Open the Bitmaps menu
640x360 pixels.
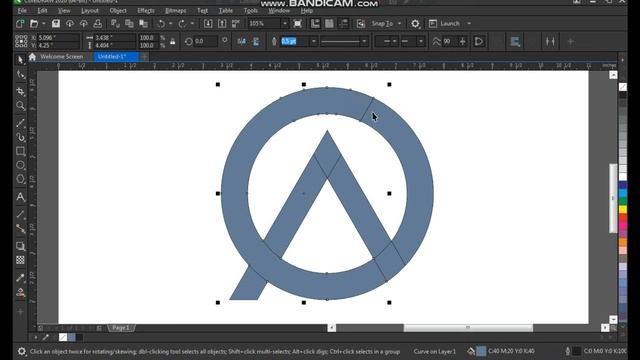176,11
